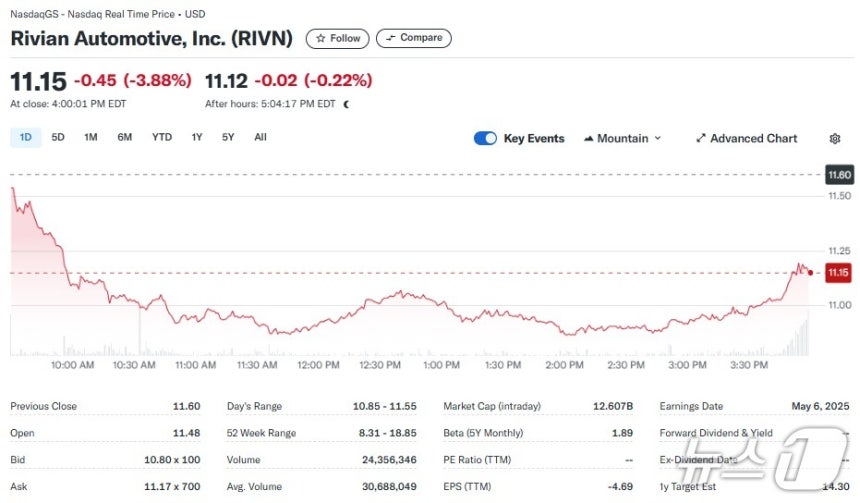Click the 11.60 previous close label
860x503 pixels.
point(839,175)
